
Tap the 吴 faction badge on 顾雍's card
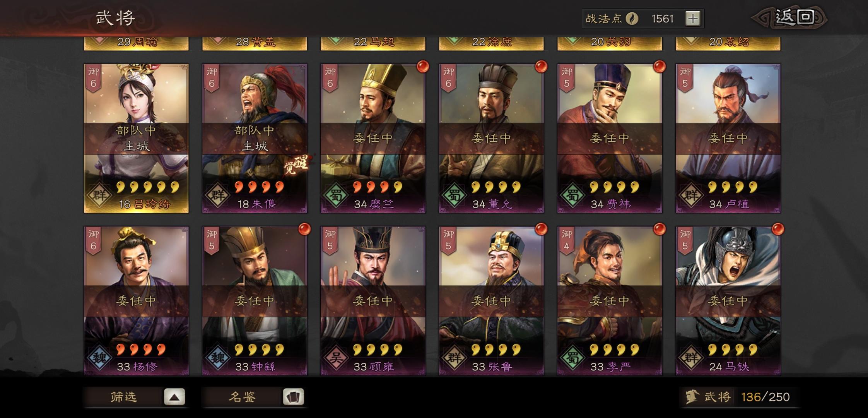pos(336,358)
